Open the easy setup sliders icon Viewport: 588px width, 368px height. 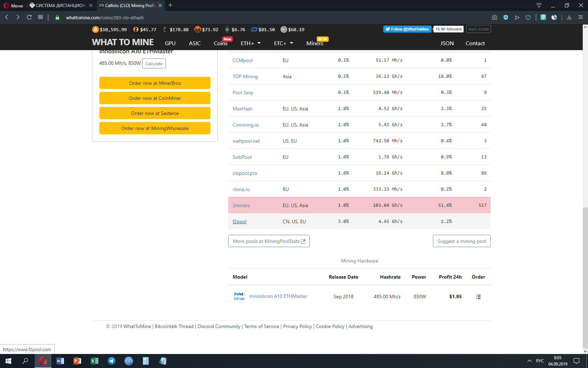[x=581, y=17]
